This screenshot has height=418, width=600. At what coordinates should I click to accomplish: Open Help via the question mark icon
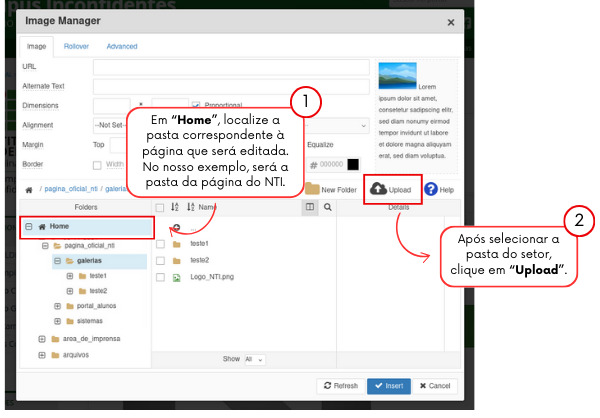point(431,189)
